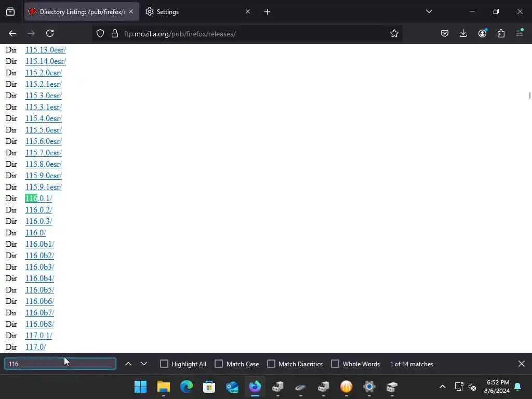
Task: Open network status icon in tray
Action: pyautogui.click(x=459, y=387)
